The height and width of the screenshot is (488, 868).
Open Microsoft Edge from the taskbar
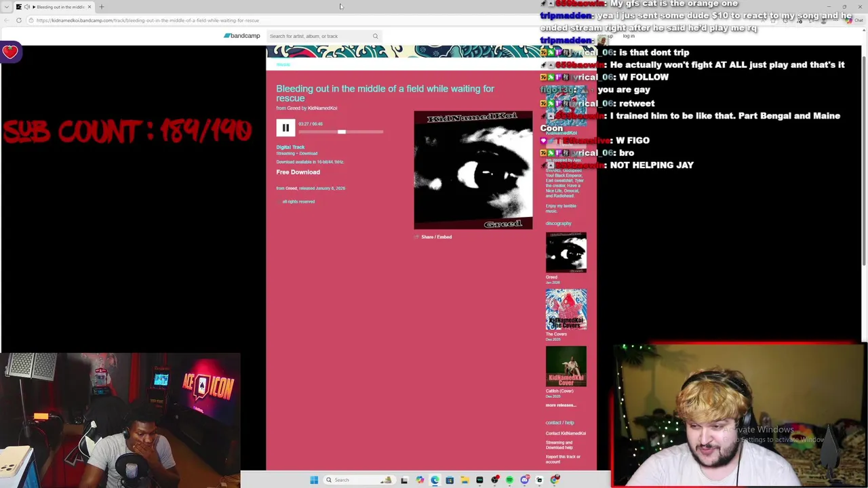435,480
